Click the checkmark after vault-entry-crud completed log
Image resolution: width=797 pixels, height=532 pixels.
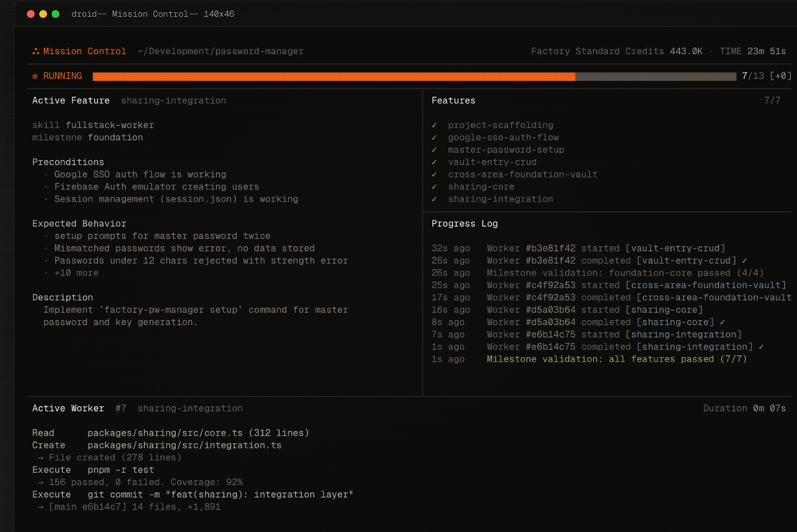744,260
